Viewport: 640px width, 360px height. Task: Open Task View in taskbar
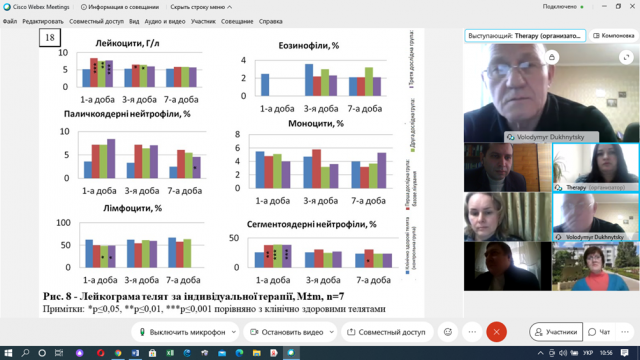pyautogui.click(x=59, y=353)
